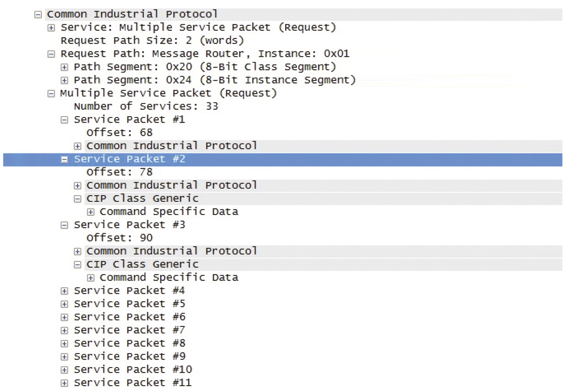This screenshot has height=392, width=566.
Task: Expand Path Segment 0x20 Class Segment
Action: tap(64, 68)
